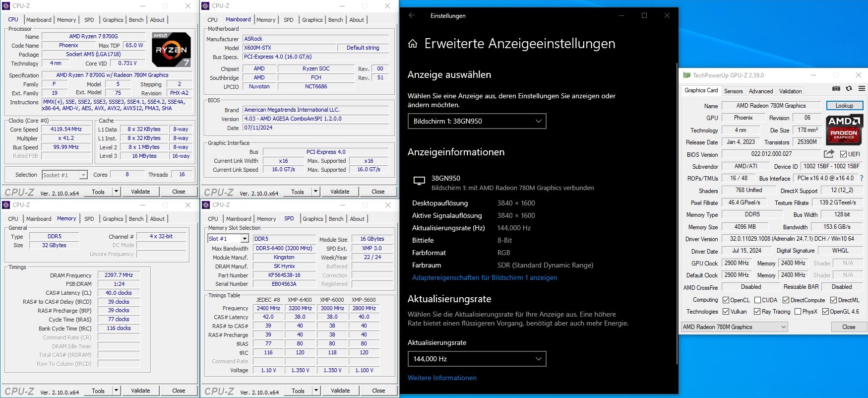The image size is (868, 398).
Task: Click the AMD Radeon Graphics logo in GPU-Z
Action: 844,130
